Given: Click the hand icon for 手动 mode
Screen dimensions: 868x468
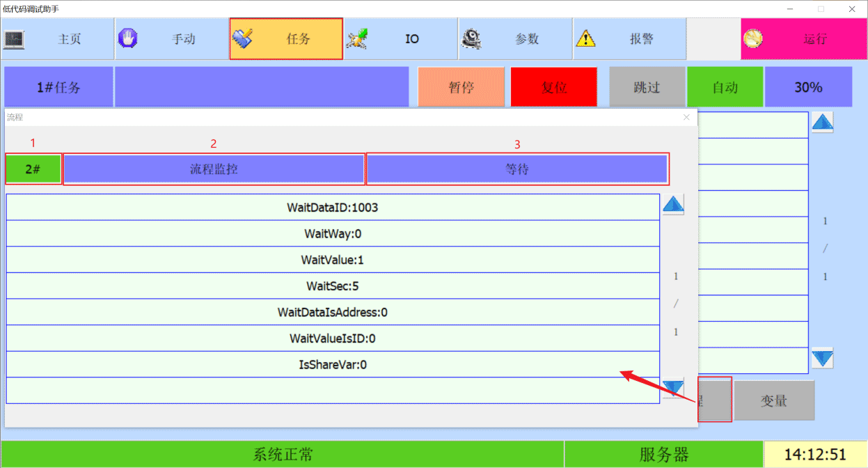Looking at the screenshot, I should pos(128,38).
